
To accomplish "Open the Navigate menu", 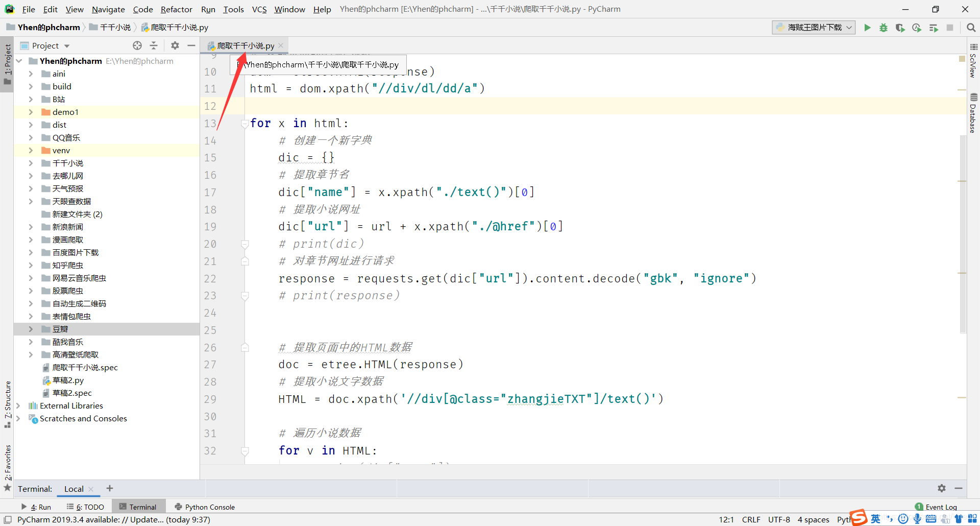I will click(x=108, y=9).
